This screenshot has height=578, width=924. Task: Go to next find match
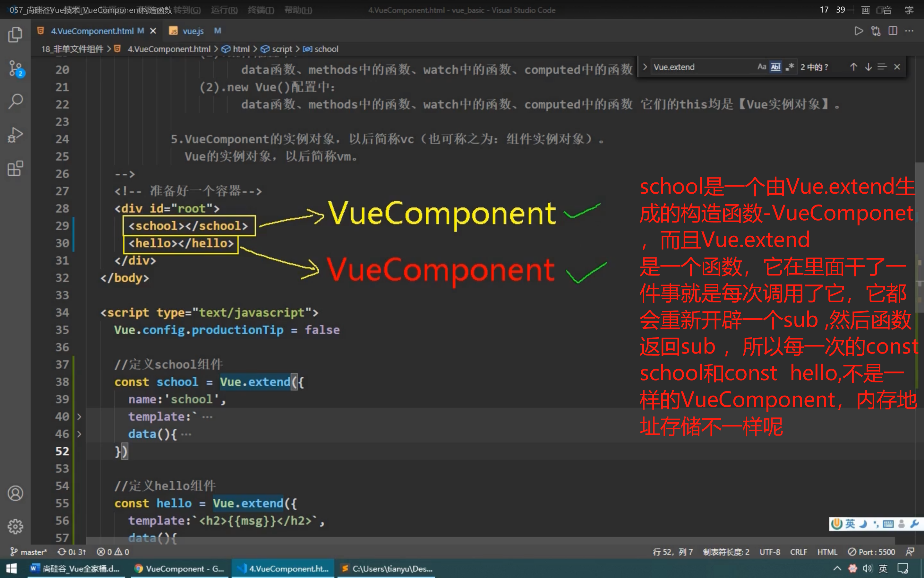tap(868, 67)
